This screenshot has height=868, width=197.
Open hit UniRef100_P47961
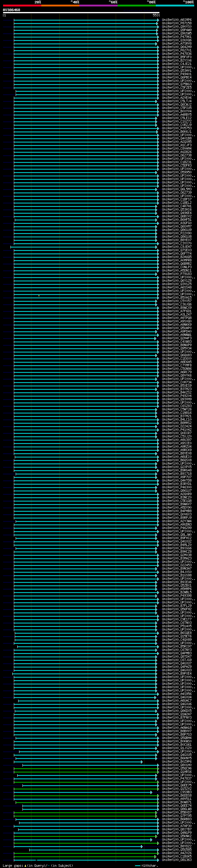177,37
